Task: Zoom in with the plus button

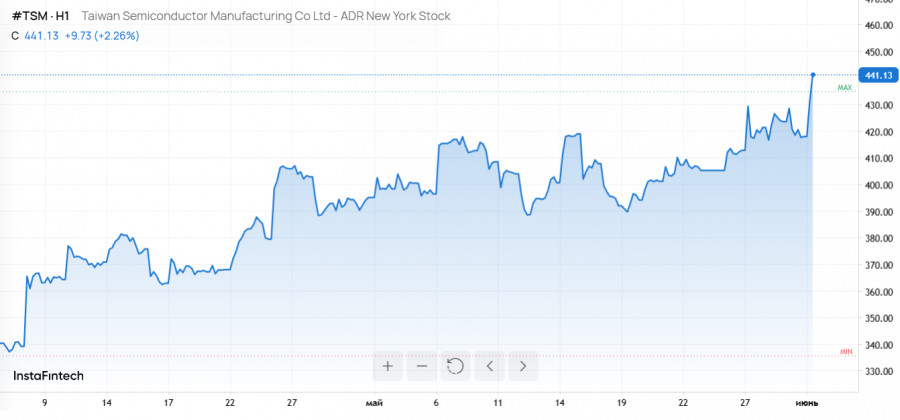Action: pos(387,366)
